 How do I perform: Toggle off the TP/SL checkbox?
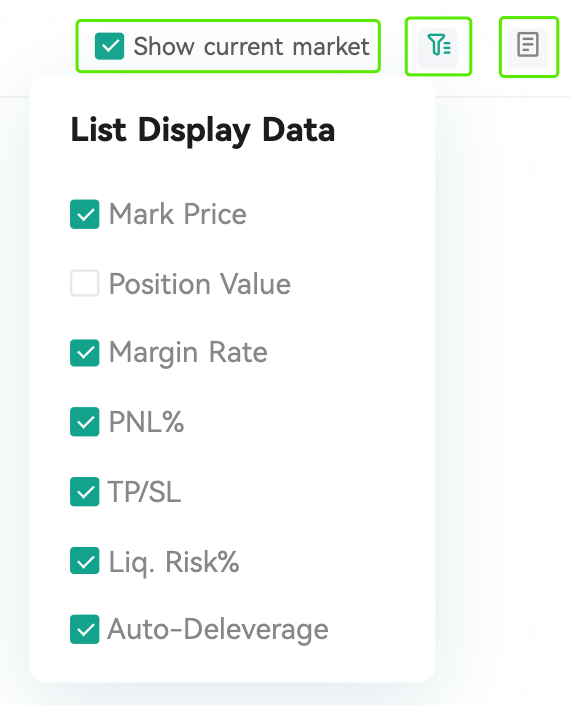[x=85, y=491]
